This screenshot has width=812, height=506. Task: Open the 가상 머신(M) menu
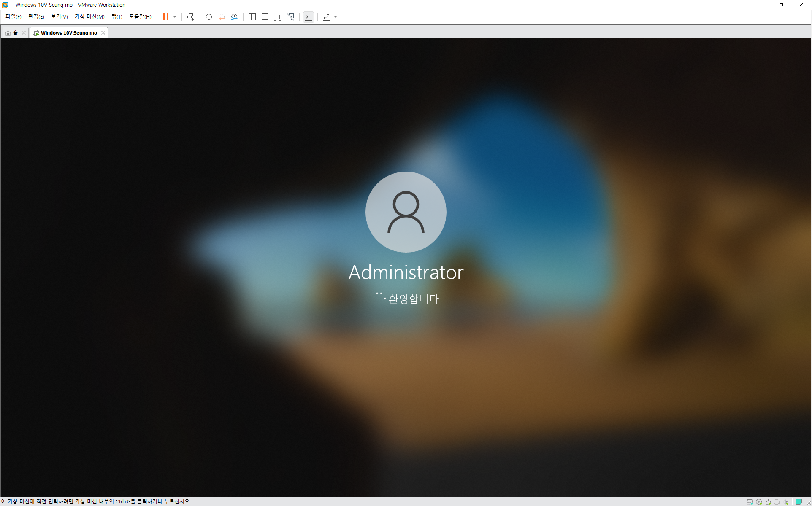pyautogui.click(x=89, y=17)
